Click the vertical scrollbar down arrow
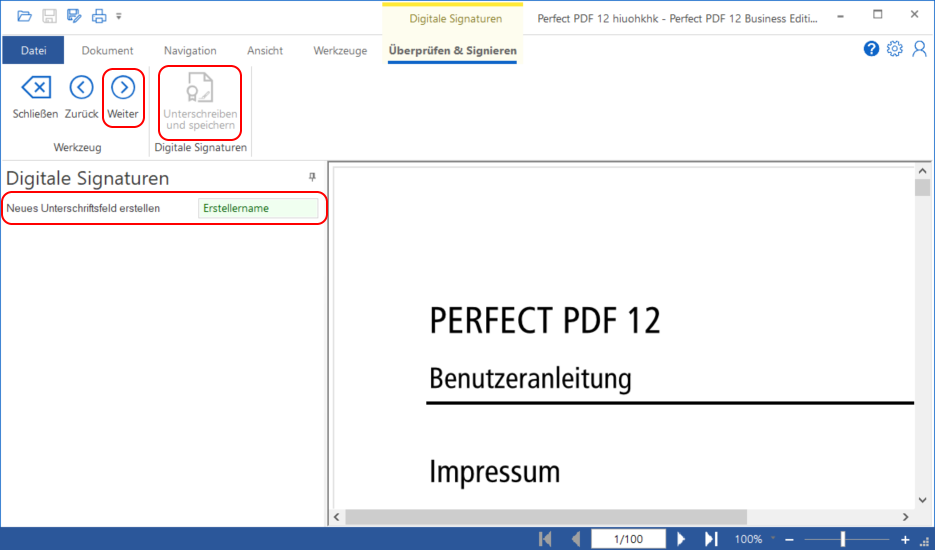The image size is (935, 550). [x=922, y=500]
